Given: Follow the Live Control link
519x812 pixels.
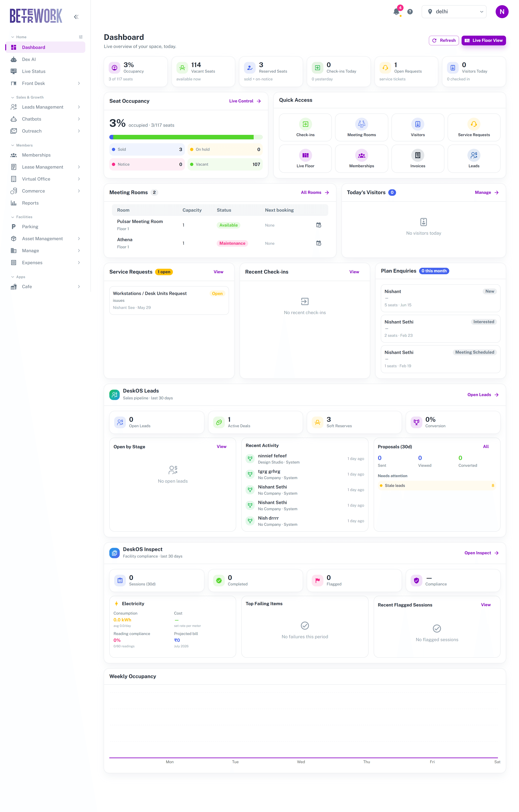Looking at the screenshot, I should 245,101.
